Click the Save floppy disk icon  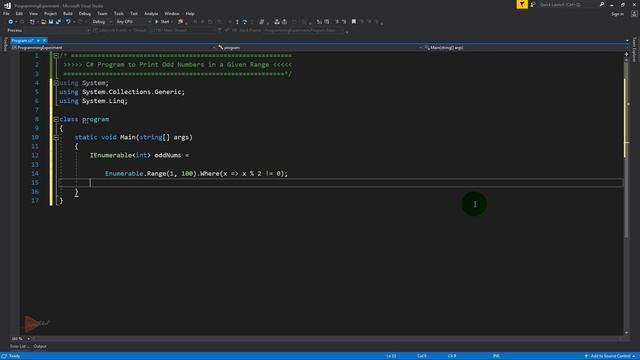51,22
